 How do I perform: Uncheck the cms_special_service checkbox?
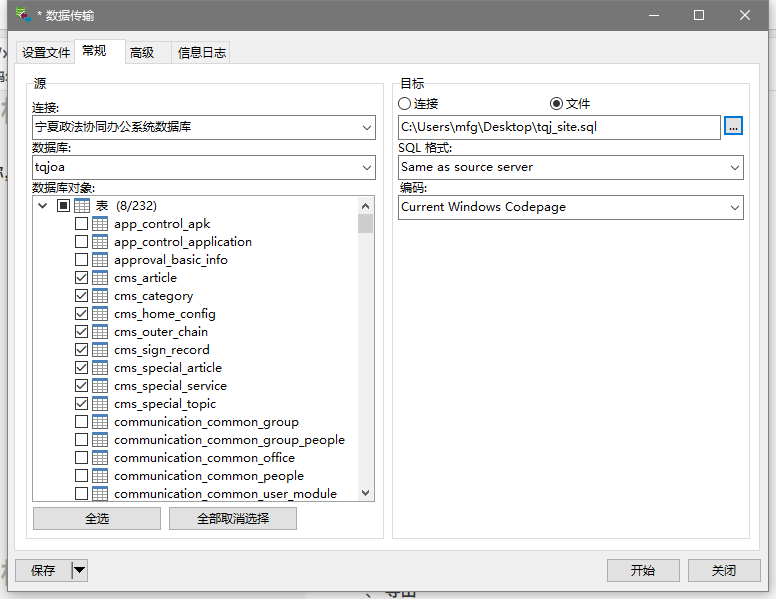82,386
